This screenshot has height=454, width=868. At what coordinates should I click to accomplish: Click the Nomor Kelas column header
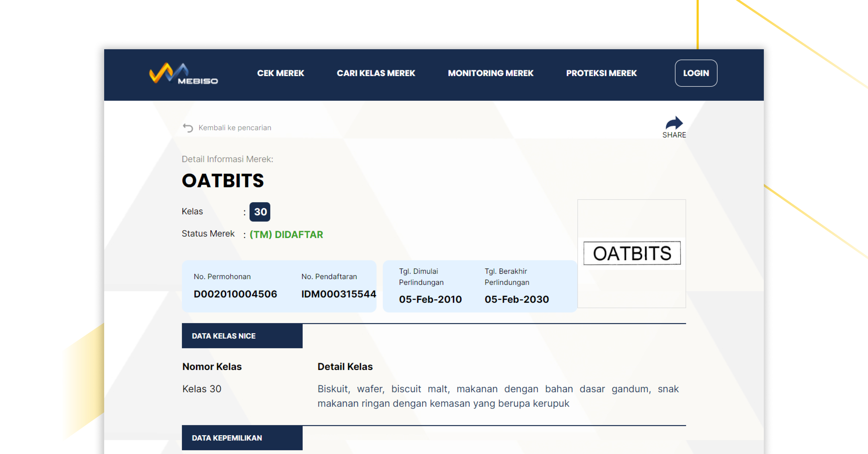pyautogui.click(x=212, y=367)
